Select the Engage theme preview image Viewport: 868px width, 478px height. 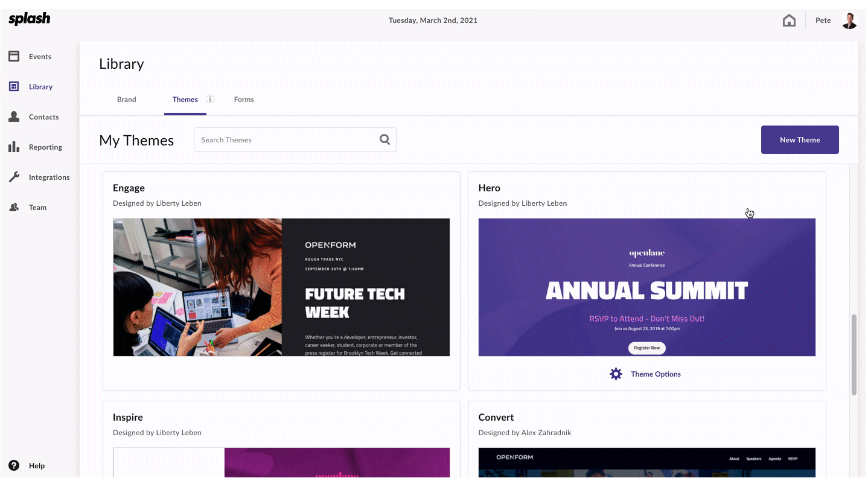(281, 287)
